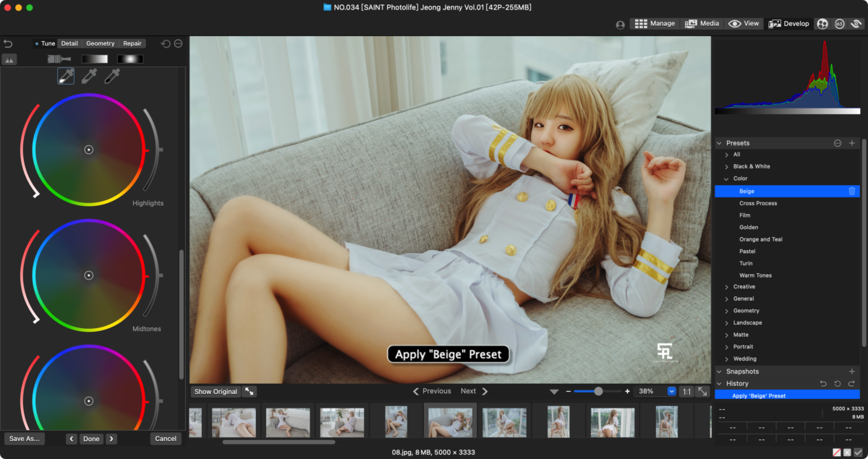Image resolution: width=868 pixels, height=459 pixels.
Task: Open the user account profile icon
Action: pos(620,25)
